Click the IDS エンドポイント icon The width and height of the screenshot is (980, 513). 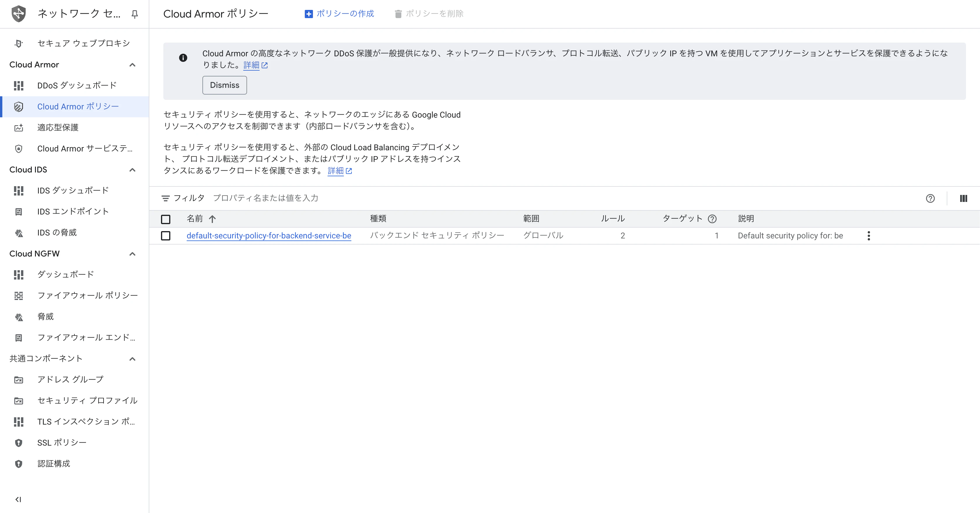pos(19,212)
